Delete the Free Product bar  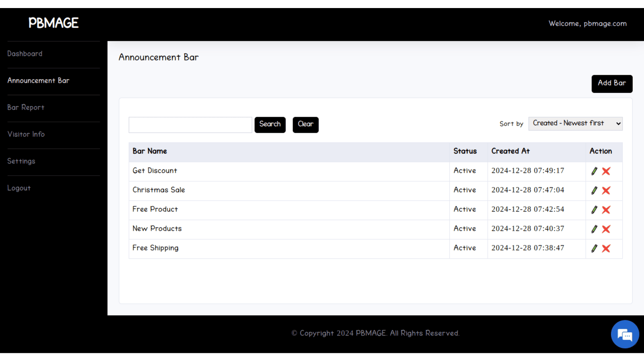(606, 210)
